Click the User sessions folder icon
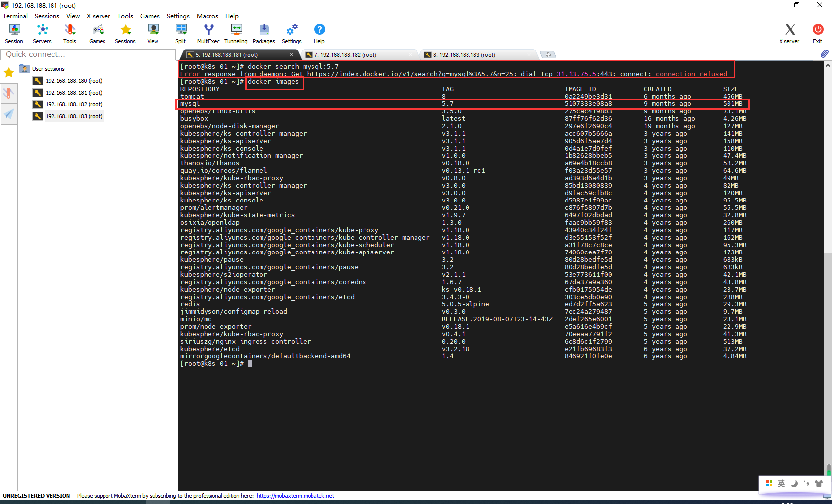This screenshot has height=504, width=832. click(24, 69)
